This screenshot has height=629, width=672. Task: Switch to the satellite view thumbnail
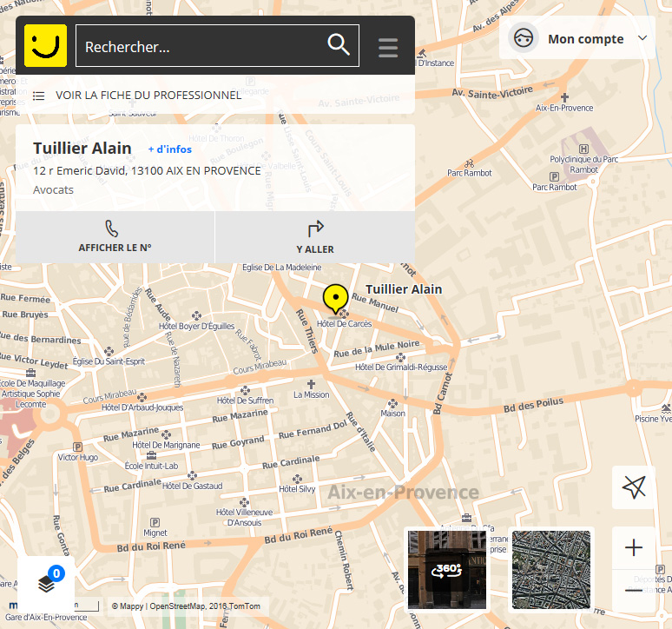(x=551, y=570)
